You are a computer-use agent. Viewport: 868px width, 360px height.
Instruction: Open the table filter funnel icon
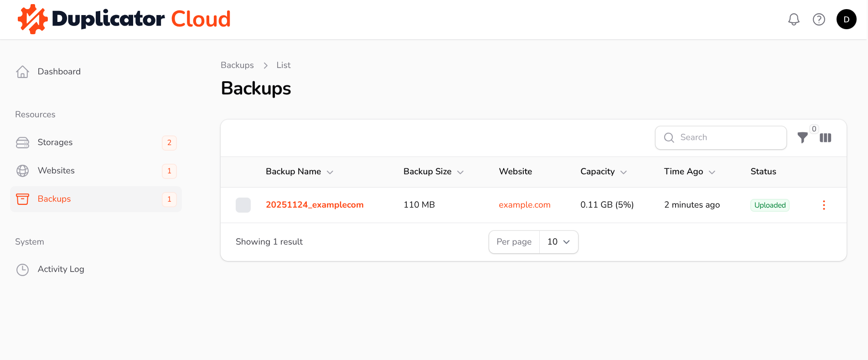pos(802,137)
